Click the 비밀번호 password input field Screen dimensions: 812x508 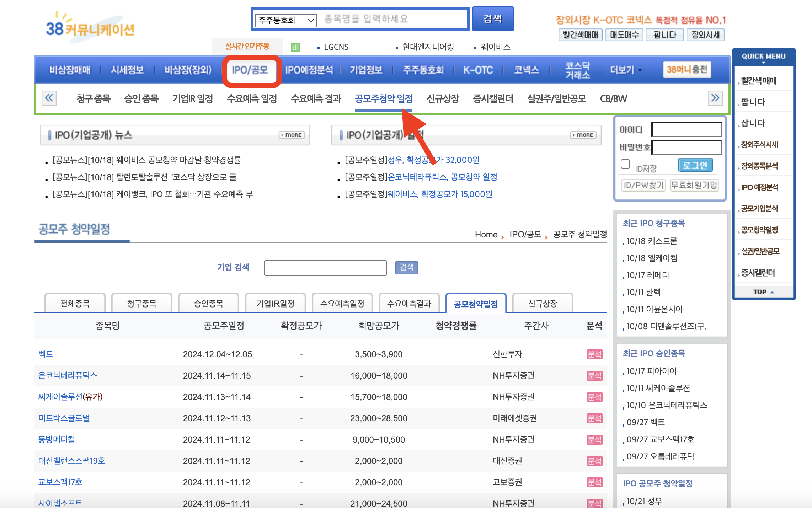click(686, 147)
